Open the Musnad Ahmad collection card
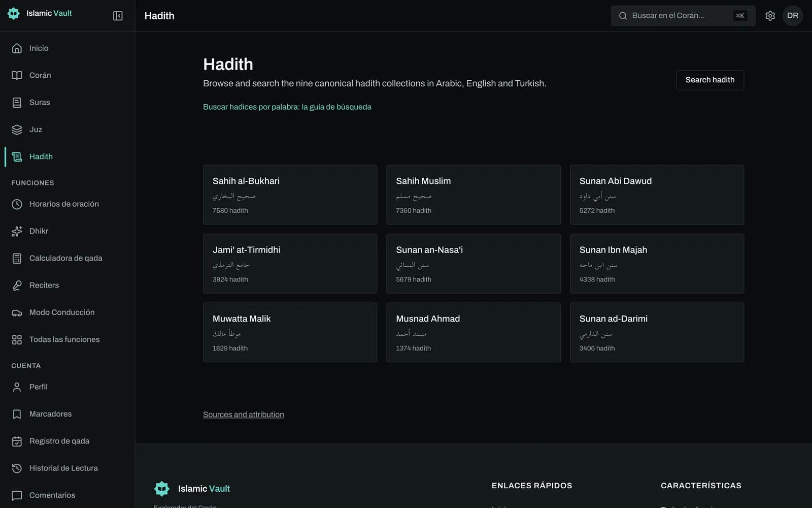The width and height of the screenshot is (812, 508). pyautogui.click(x=473, y=332)
